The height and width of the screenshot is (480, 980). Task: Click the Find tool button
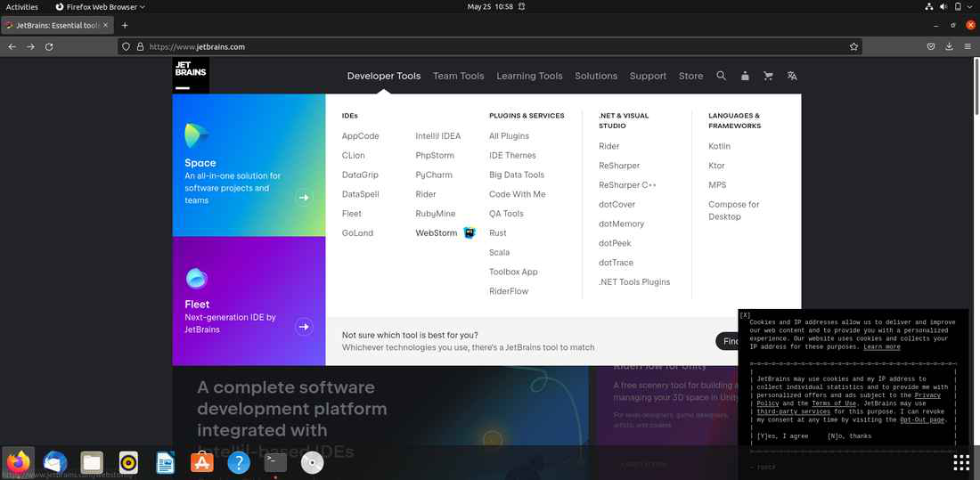(728, 341)
